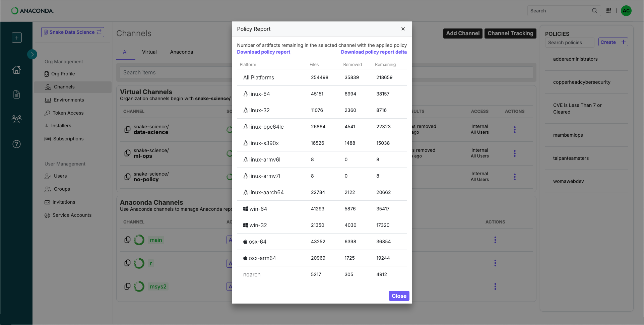
Task: Select the win-64 platform row
Action: (x=322, y=209)
